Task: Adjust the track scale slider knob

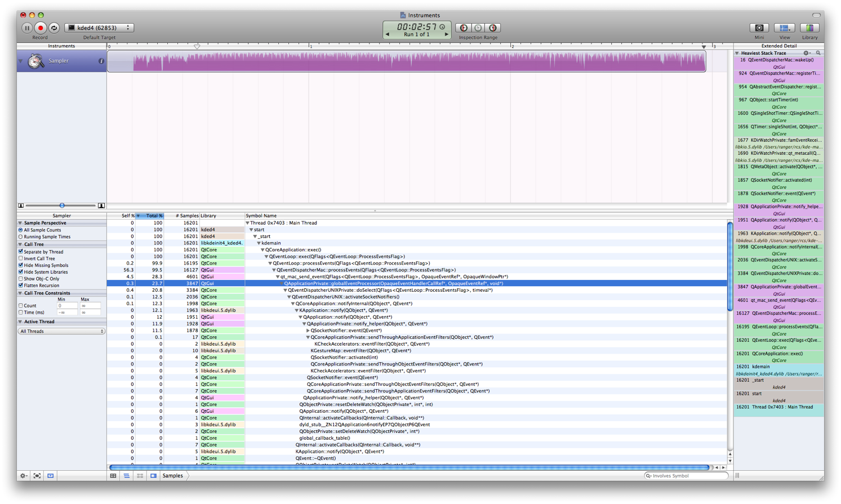Action: click(x=62, y=206)
